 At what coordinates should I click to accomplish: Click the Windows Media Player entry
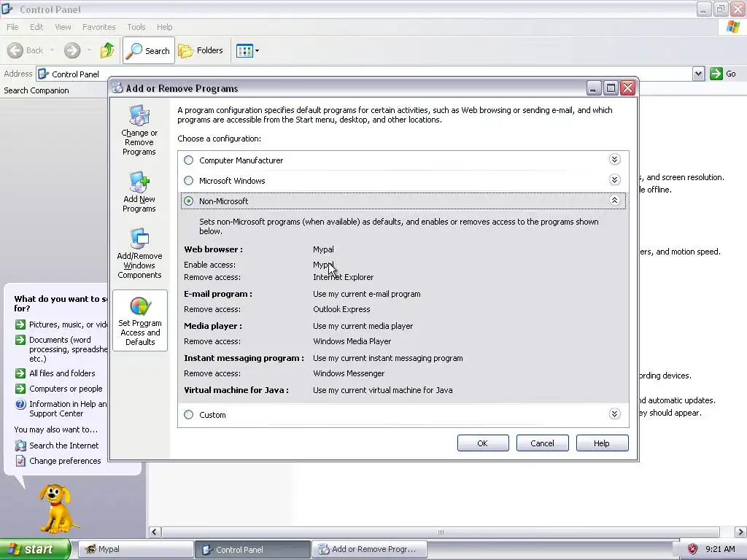click(352, 341)
